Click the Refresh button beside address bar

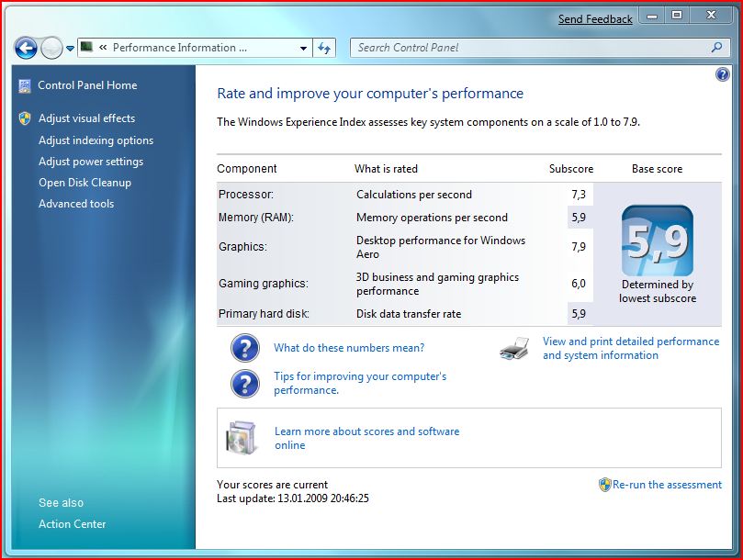point(324,49)
